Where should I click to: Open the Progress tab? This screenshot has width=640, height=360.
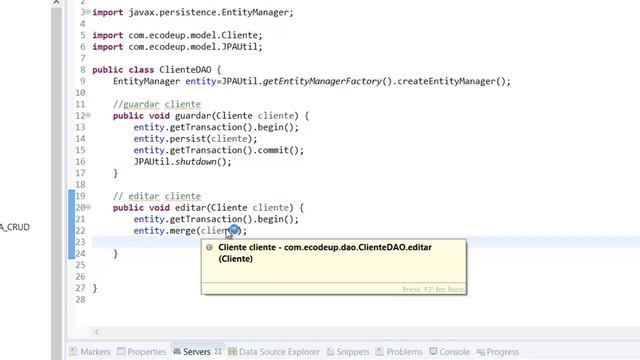pos(498,351)
